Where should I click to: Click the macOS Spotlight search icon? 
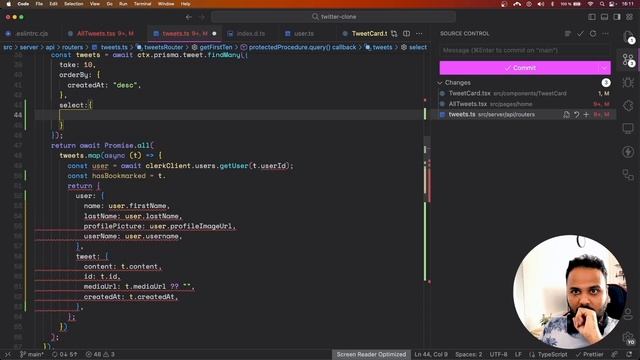[602, 4]
